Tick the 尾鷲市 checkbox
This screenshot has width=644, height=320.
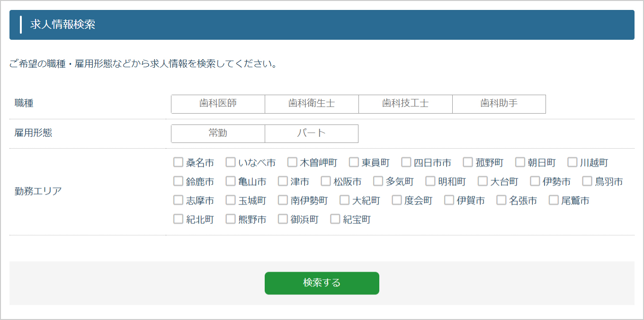click(554, 200)
